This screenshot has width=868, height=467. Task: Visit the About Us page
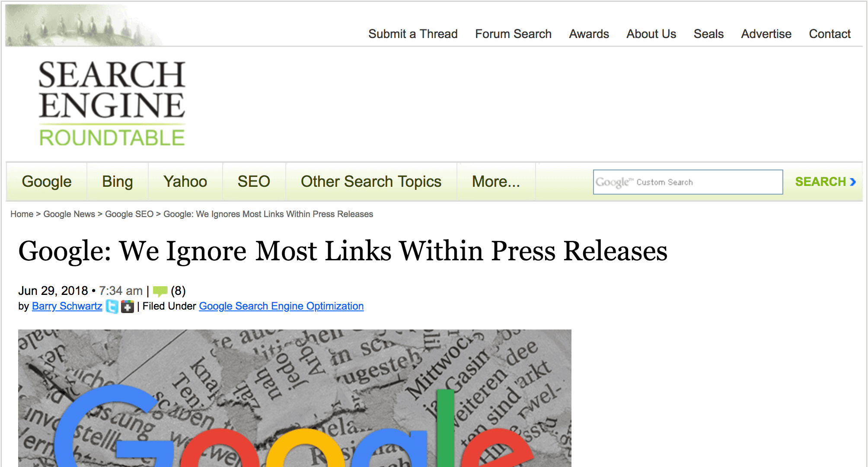click(x=651, y=34)
